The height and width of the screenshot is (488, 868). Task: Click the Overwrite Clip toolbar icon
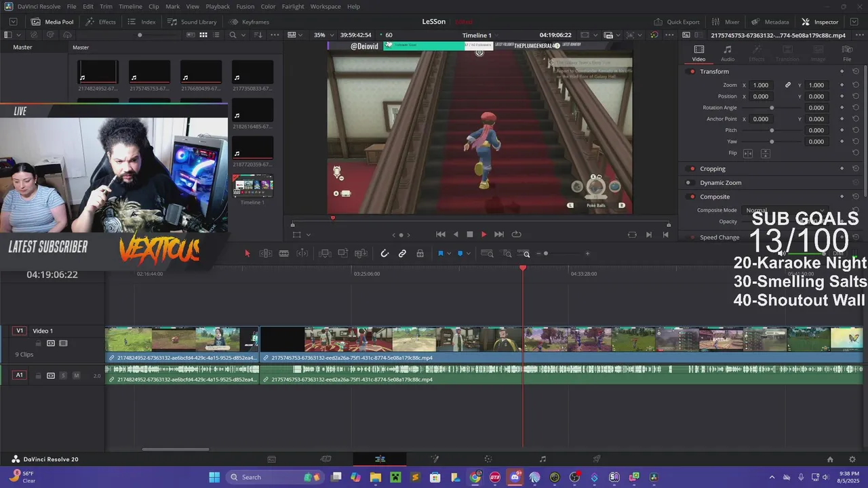(343, 253)
